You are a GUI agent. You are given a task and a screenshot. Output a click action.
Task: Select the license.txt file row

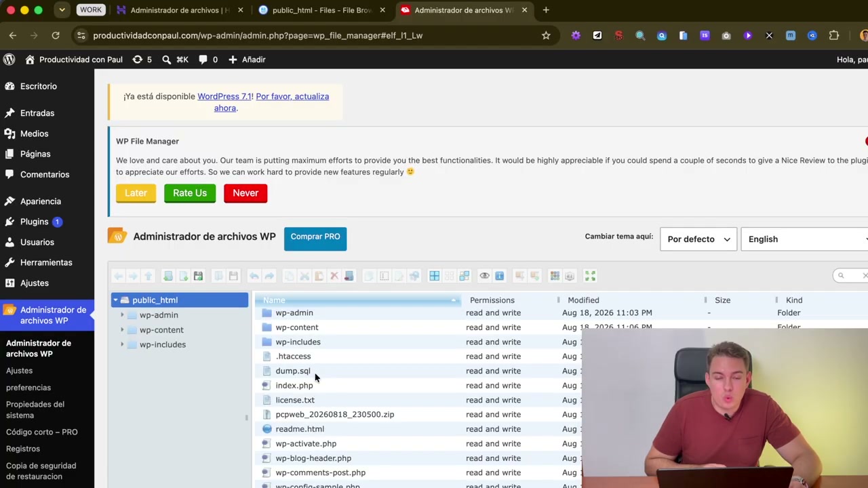pyautogui.click(x=418, y=400)
